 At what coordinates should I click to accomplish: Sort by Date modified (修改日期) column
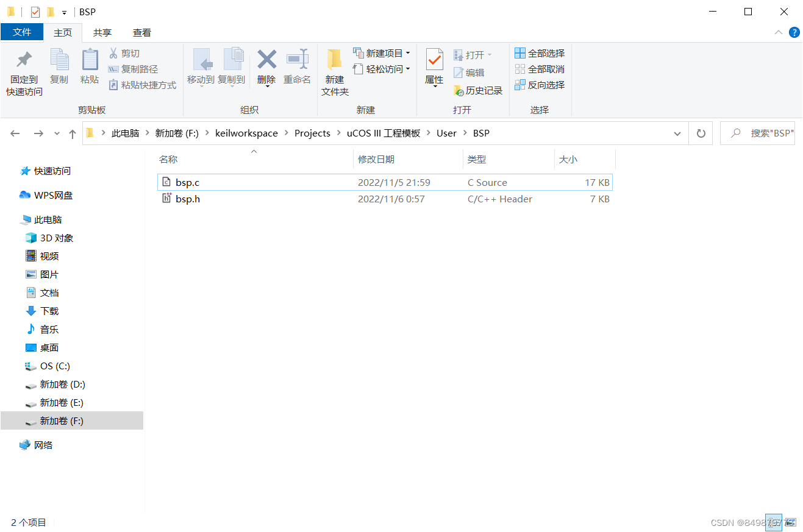(408, 159)
